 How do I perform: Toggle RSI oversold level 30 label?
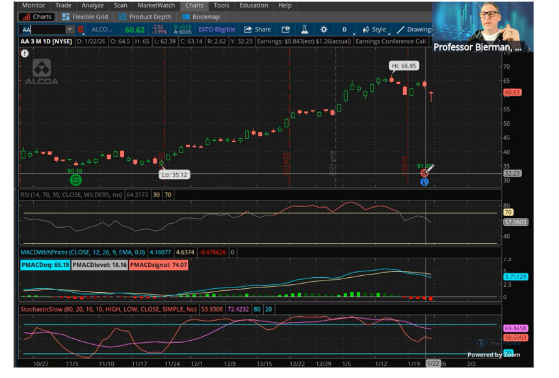click(156, 195)
